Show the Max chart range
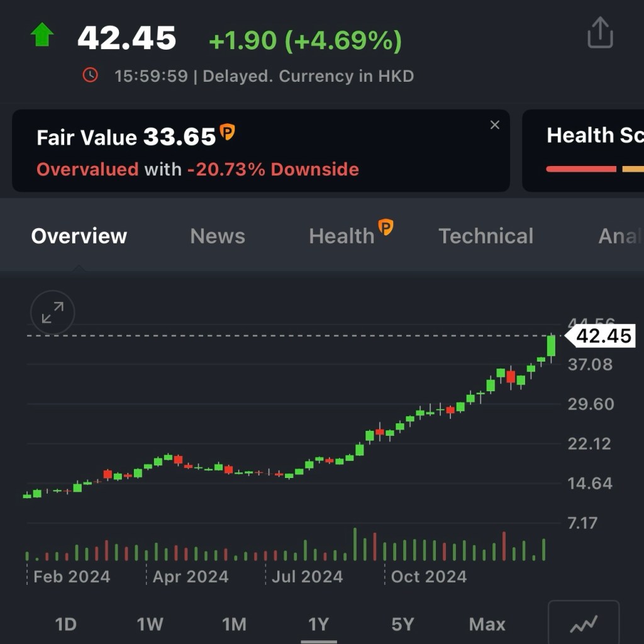Viewport: 644px width, 644px height. [487, 624]
